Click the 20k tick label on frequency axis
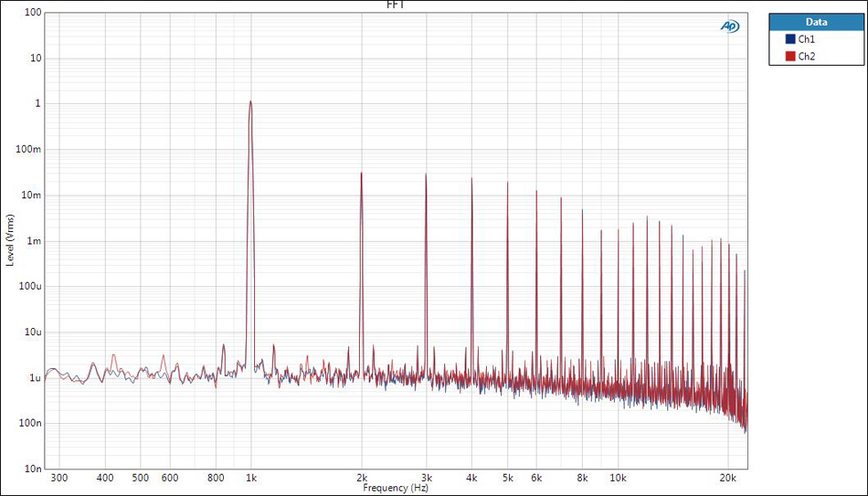The image size is (868, 496). pyautogui.click(x=727, y=478)
